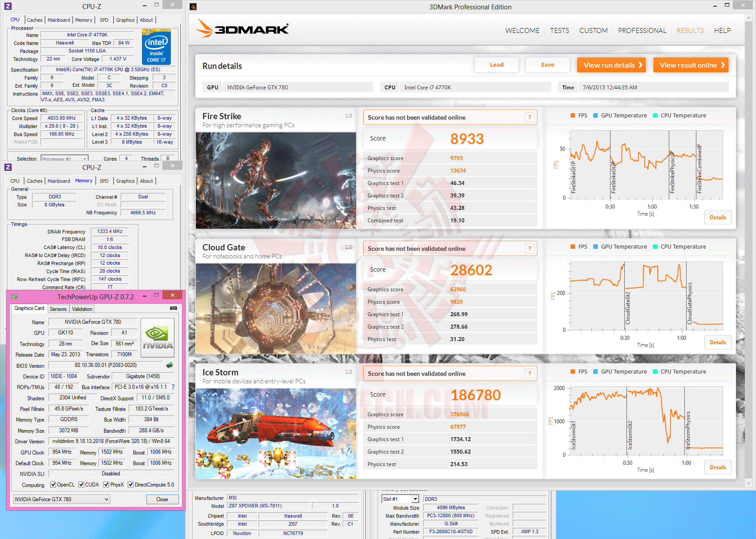Click the Model field Z87 XPOWER (MS-7811)
Viewport: 756px width, 539px height.
pos(268,506)
